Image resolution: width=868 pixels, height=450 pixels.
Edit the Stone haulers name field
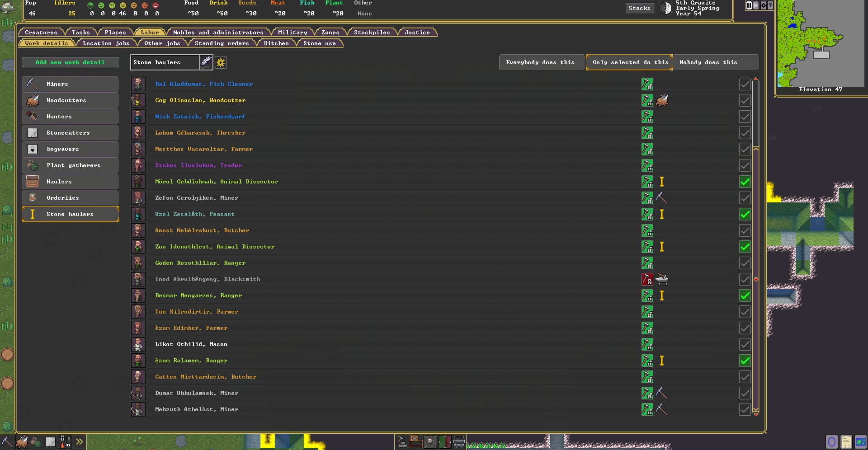coord(165,62)
